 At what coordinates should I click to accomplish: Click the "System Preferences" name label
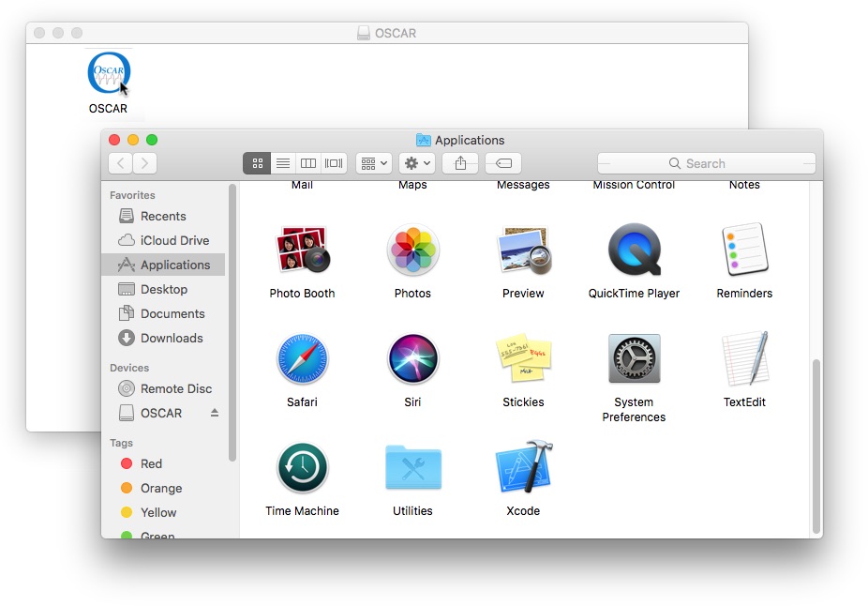[x=634, y=409]
